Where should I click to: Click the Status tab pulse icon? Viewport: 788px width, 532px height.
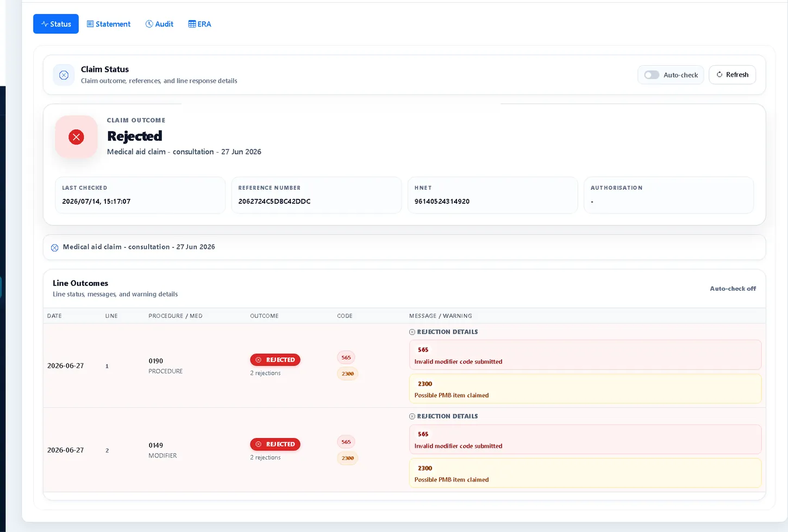point(45,24)
